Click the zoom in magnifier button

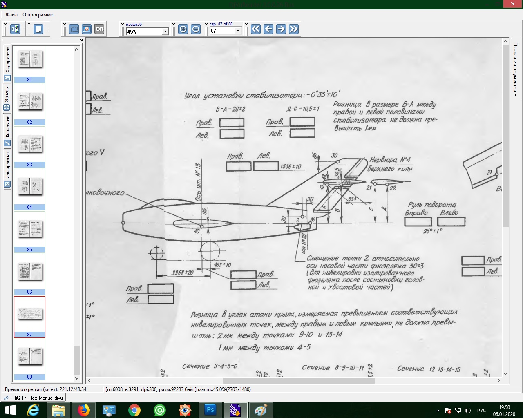click(x=183, y=29)
